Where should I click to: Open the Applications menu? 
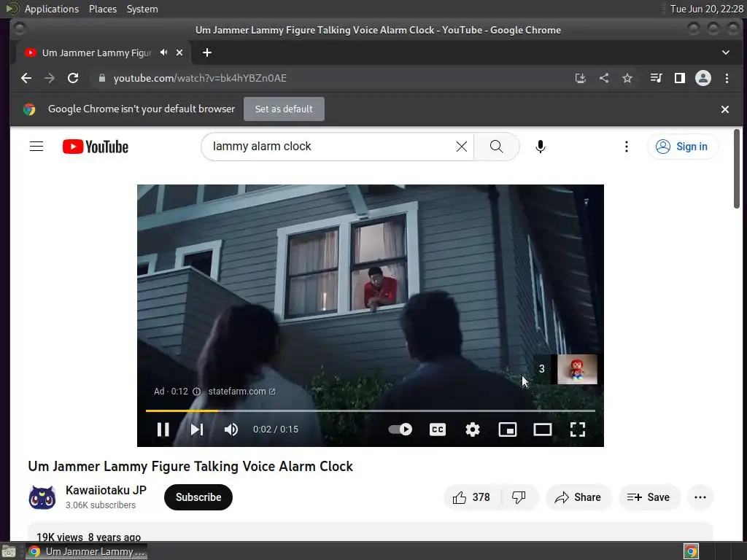point(52,9)
